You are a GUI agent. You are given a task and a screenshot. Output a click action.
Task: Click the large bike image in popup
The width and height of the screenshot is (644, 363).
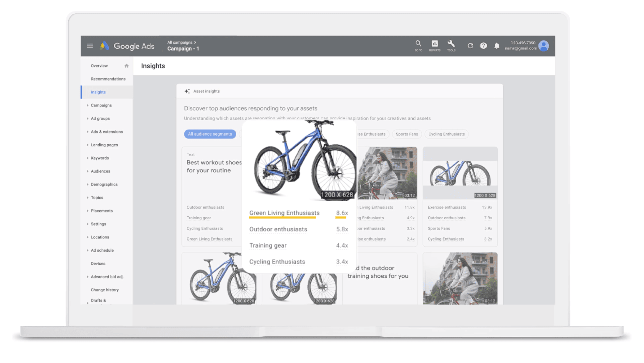click(305, 160)
